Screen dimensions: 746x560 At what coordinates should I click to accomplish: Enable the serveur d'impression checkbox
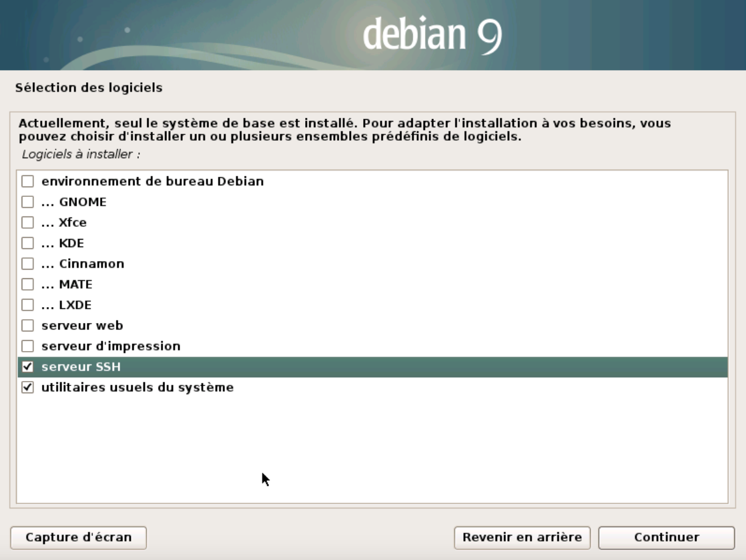27,346
